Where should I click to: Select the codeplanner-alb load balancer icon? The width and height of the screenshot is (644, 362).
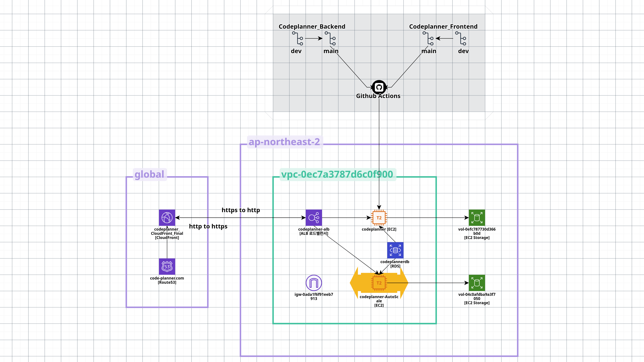coord(314,218)
